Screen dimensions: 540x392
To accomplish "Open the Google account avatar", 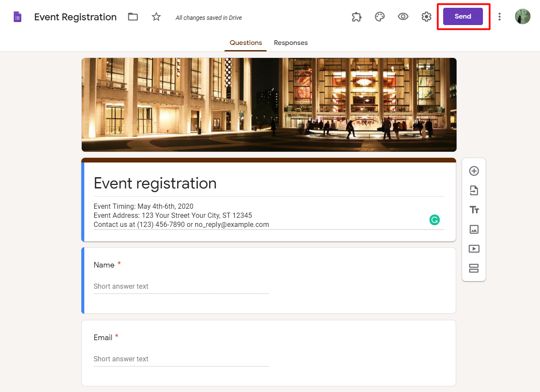I will [522, 16].
